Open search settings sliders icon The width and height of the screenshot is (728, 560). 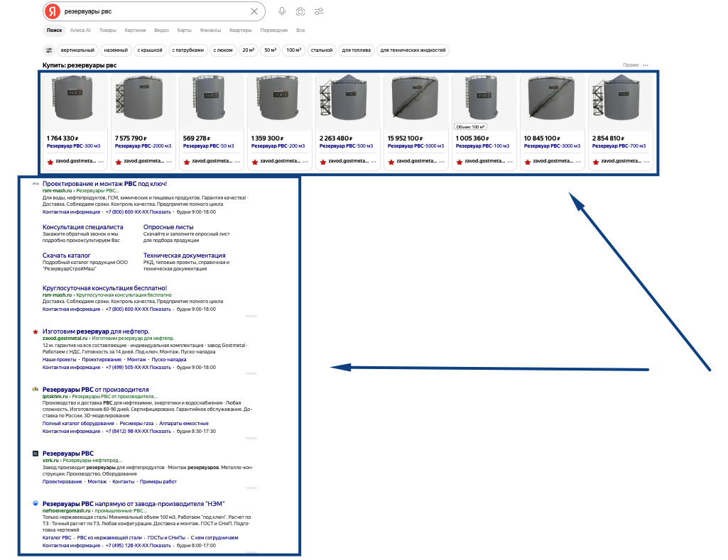[319, 11]
